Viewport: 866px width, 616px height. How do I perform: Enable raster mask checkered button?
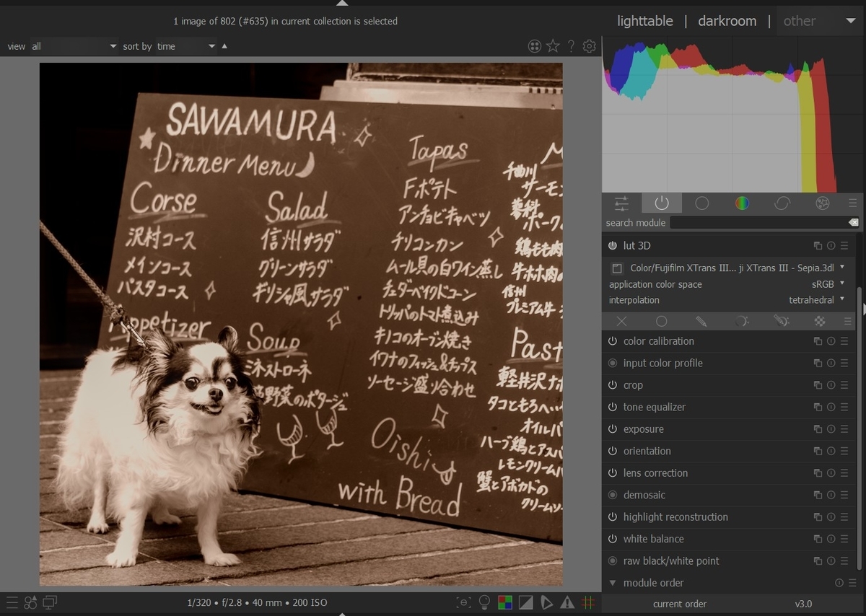click(x=820, y=321)
